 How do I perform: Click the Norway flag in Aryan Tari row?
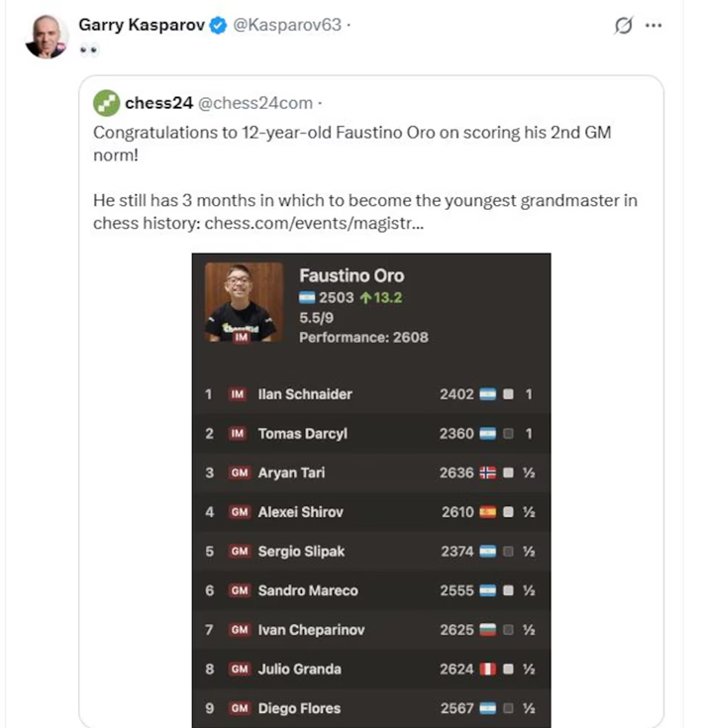pos(487,472)
